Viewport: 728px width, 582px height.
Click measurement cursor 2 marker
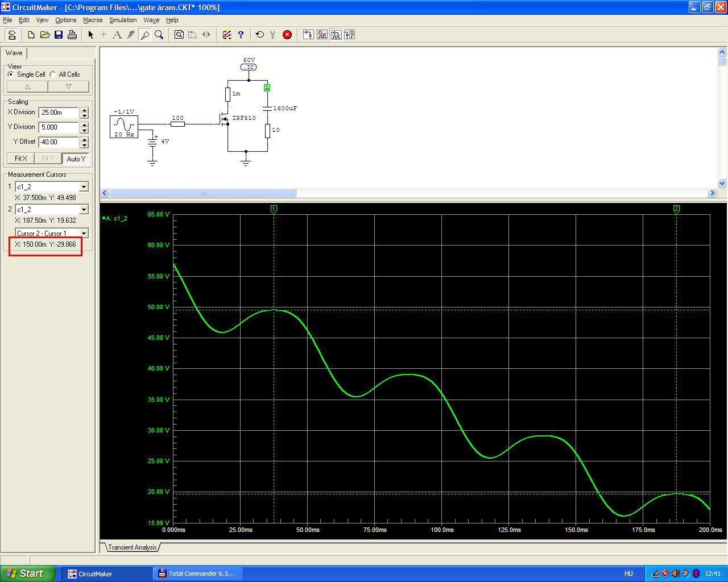click(x=676, y=209)
